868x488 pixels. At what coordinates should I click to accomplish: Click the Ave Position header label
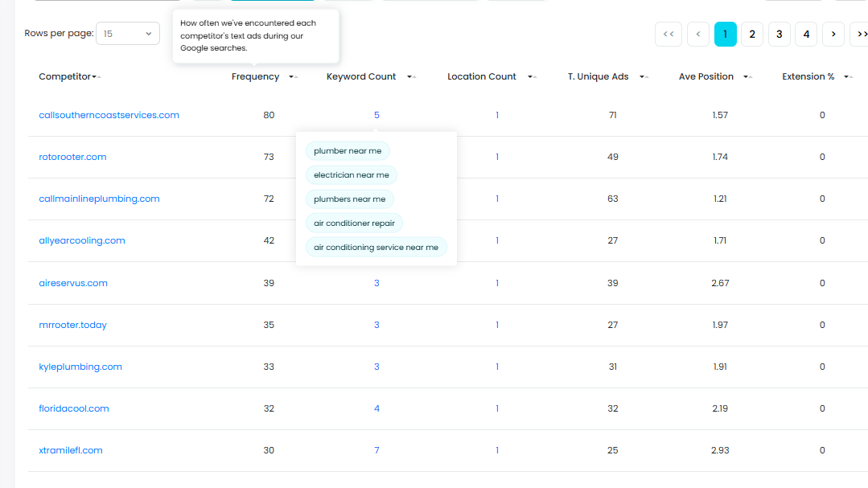point(706,77)
